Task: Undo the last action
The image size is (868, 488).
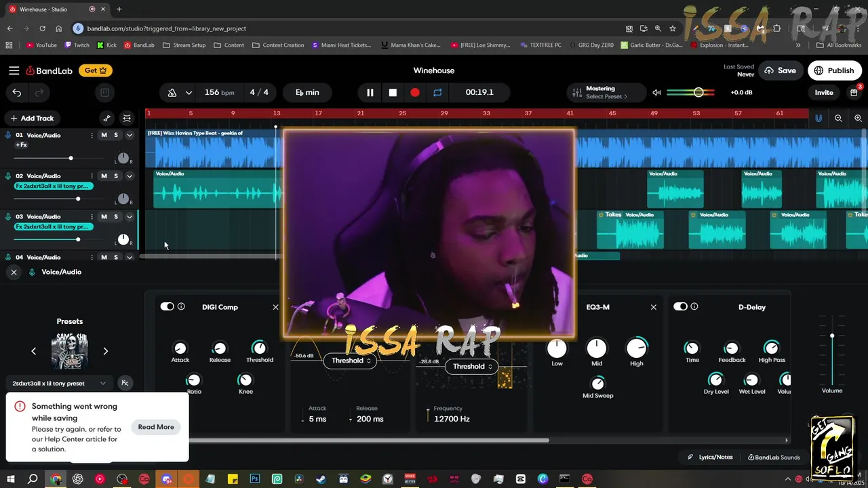Action: (17, 93)
